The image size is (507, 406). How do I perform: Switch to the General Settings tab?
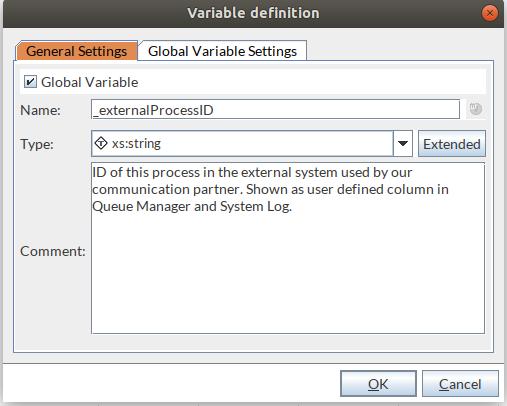(x=77, y=51)
